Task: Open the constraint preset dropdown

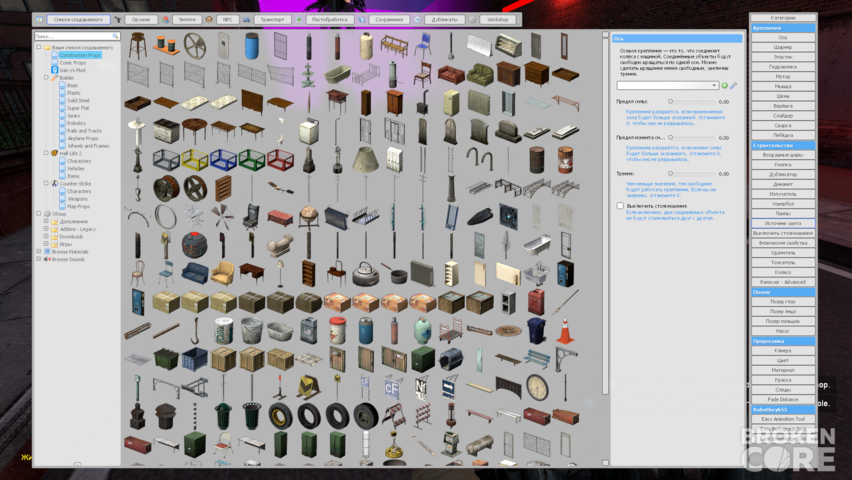Action: point(667,85)
